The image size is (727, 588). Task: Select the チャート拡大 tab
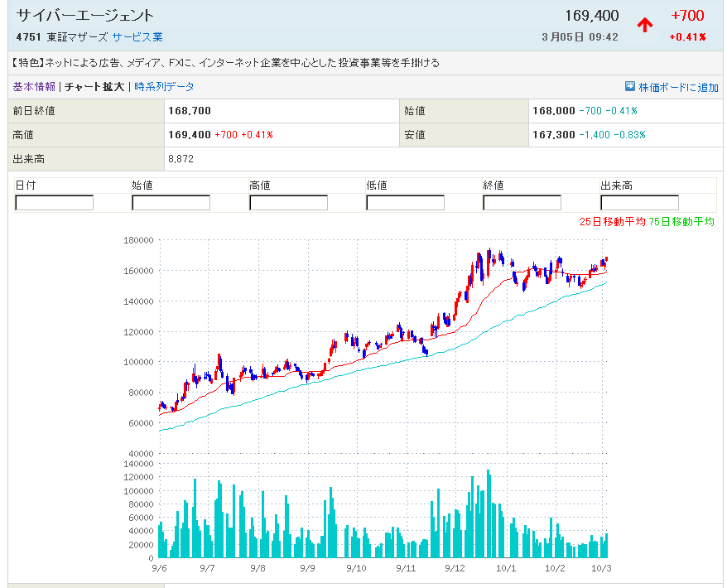94,86
